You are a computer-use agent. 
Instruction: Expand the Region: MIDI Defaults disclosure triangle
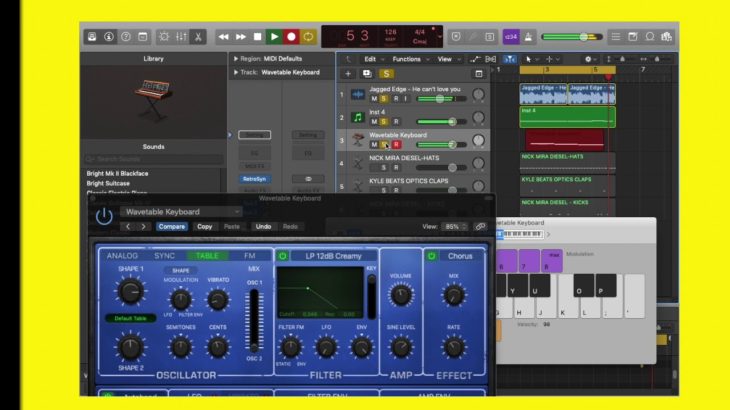pyautogui.click(x=236, y=59)
